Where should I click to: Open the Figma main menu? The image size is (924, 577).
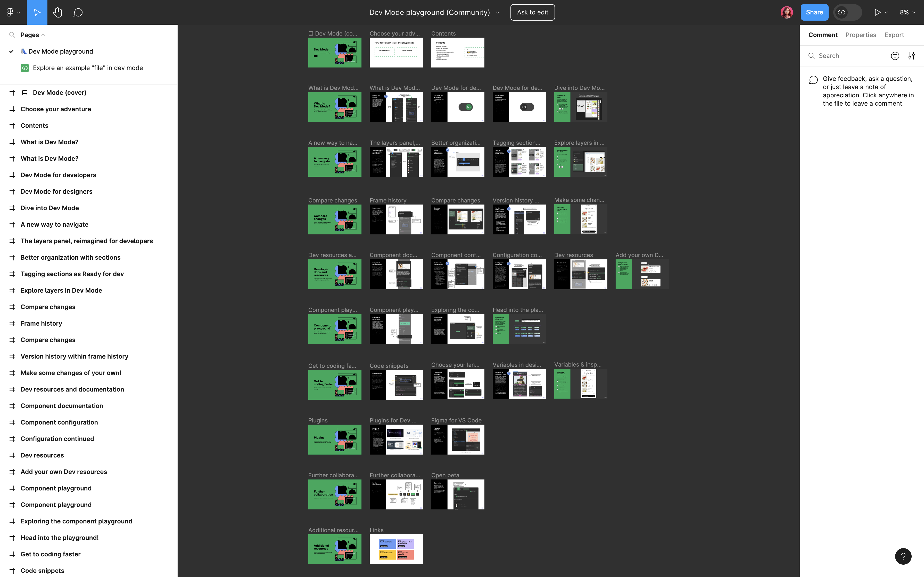(x=13, y=12)
